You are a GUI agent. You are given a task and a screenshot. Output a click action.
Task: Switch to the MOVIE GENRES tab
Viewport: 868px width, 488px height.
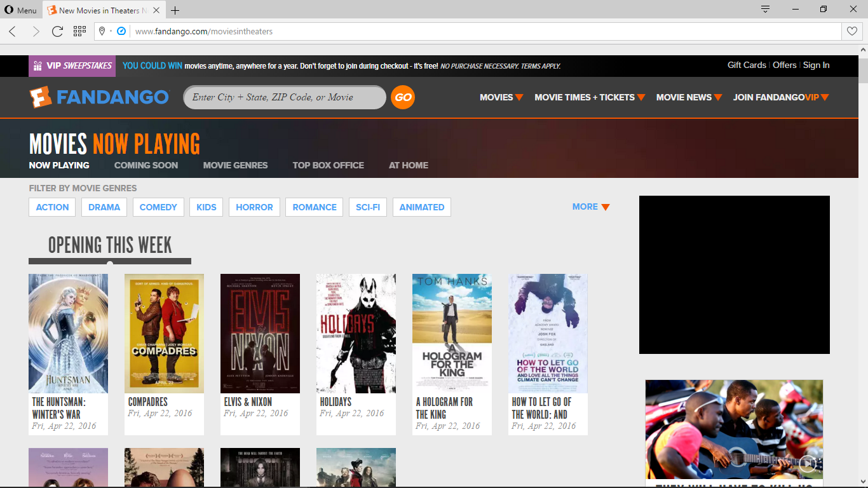(x=236, y=165)
